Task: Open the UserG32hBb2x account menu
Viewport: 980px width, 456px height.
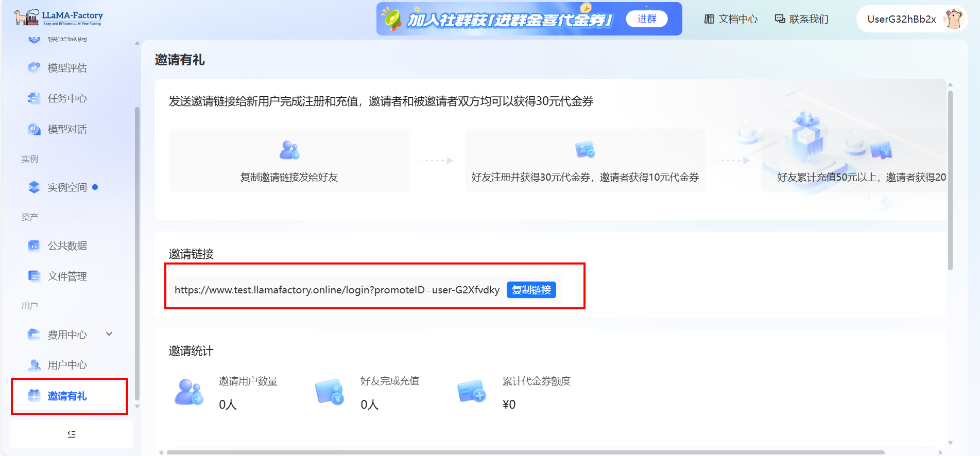Action: (901, 19)
